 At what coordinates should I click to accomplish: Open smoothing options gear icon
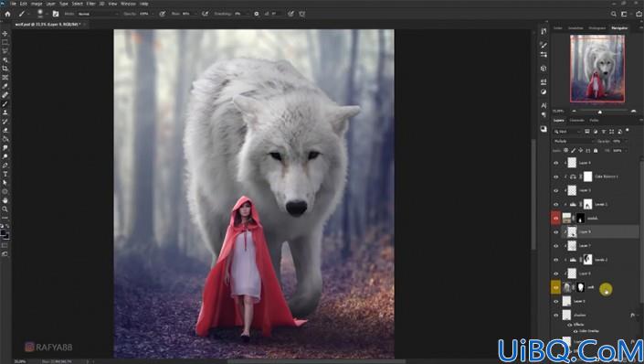[257, 14]
